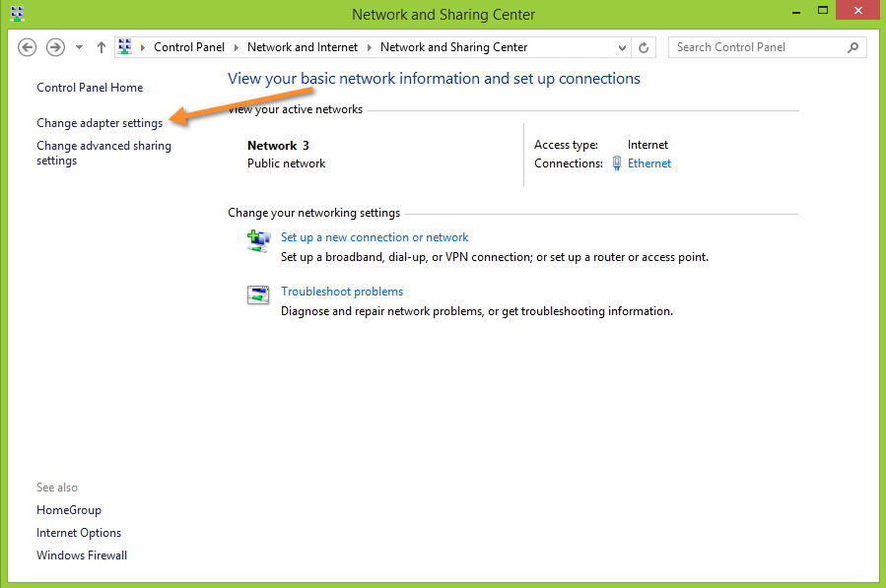Go to Control Panel Home
This screenshot has height=588, width=886.
pyautogui.click(x=89, y=87)
